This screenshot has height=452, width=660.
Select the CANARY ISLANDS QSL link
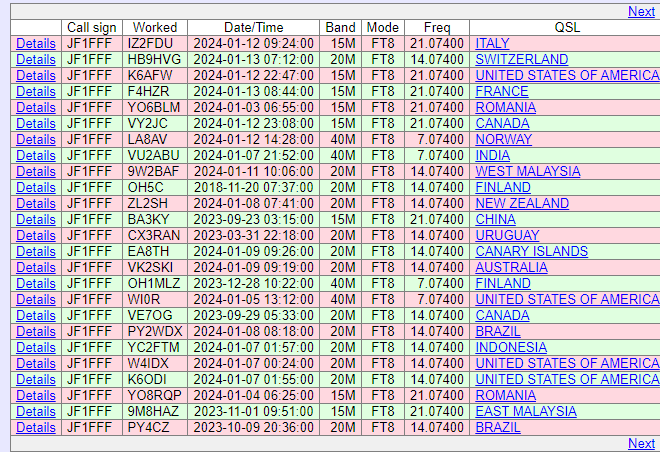(531, 252)
